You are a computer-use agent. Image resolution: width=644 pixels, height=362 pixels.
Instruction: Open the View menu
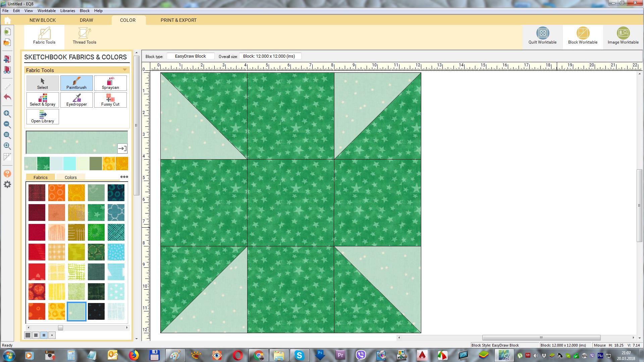[29, 11]
